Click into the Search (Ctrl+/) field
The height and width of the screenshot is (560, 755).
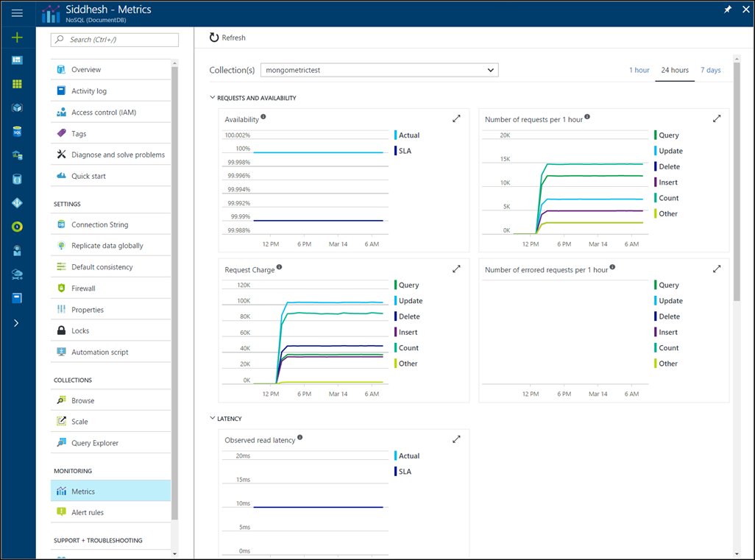click(x=115, y=40)
